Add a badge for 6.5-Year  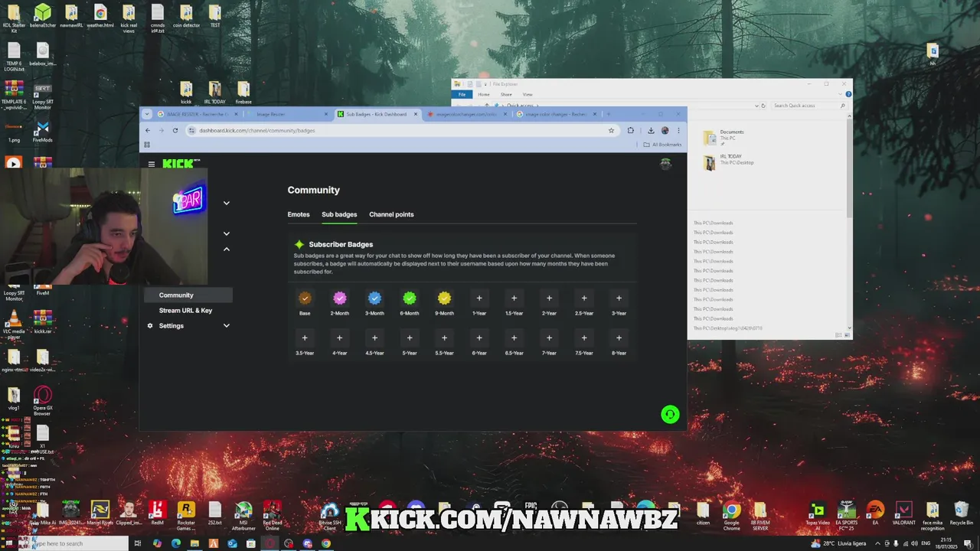(x=514, y=337)
